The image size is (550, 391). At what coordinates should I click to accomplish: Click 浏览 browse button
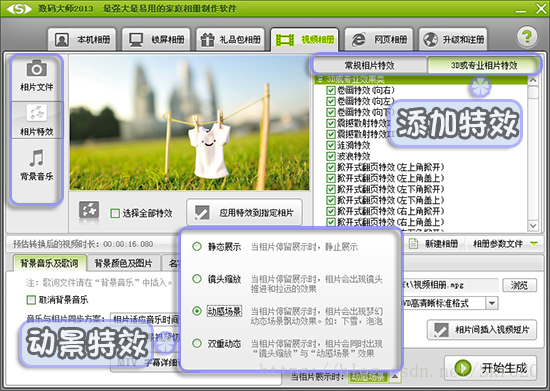(x=519, y=285)
